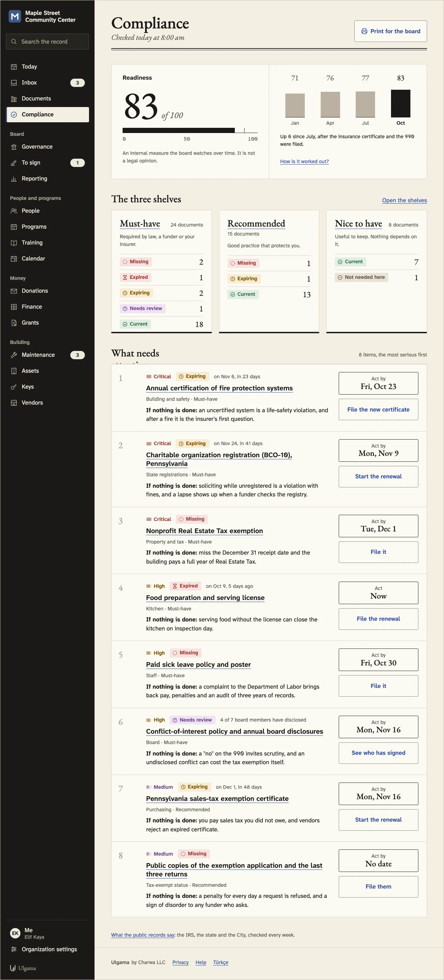Open What the public records say link
Screen dimensions: 444x980
tap(143, 935)
